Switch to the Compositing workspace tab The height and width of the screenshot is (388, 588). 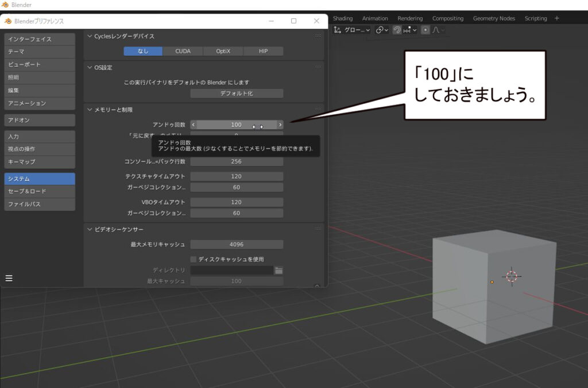(448, 18)
